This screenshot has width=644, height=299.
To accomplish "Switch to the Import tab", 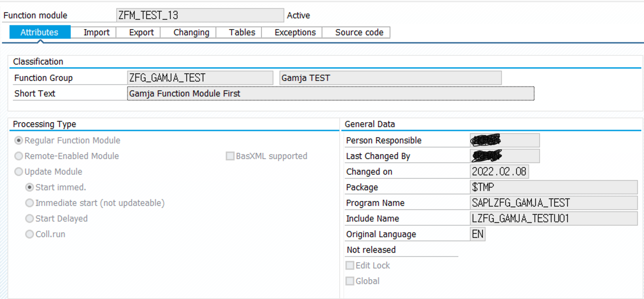I will 96,33.
